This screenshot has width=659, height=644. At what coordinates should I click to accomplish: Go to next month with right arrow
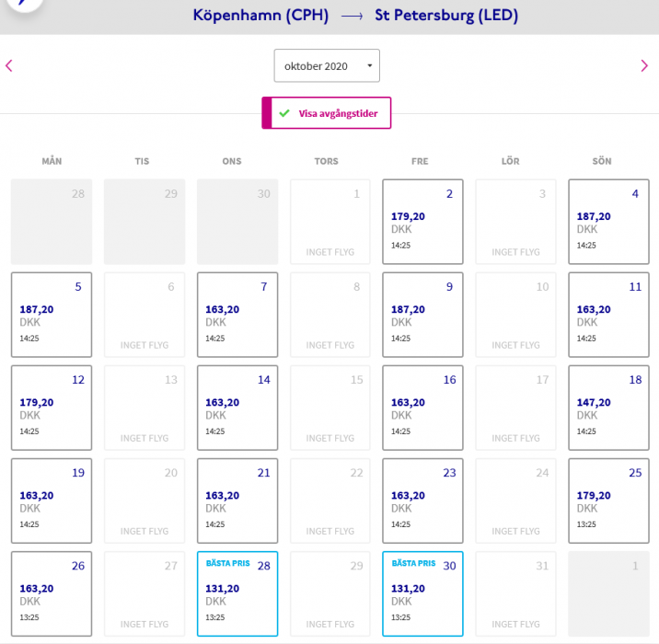tap(644, 65)
